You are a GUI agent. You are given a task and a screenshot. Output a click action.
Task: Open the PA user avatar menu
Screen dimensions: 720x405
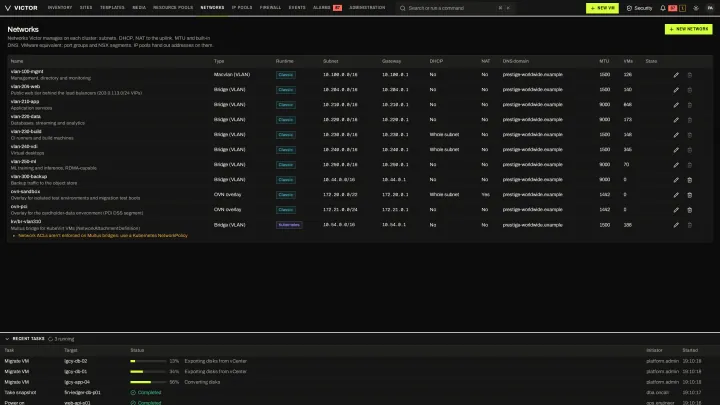click(710, 8)
